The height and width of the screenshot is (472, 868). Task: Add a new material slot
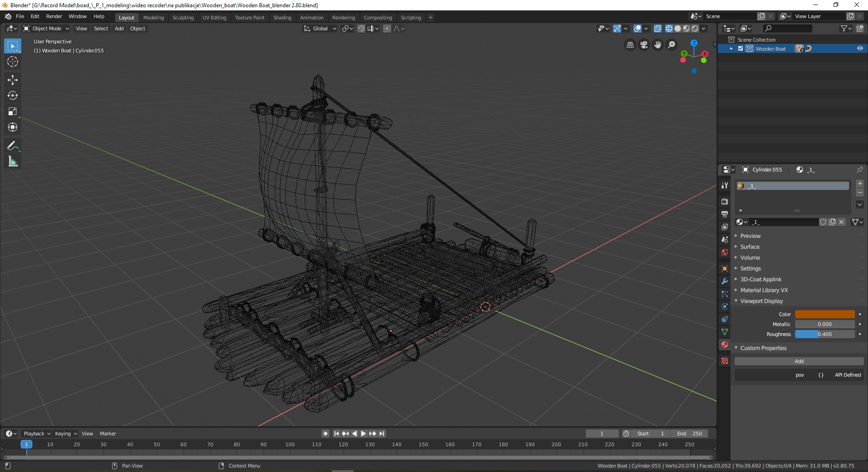tap(860, 184)
